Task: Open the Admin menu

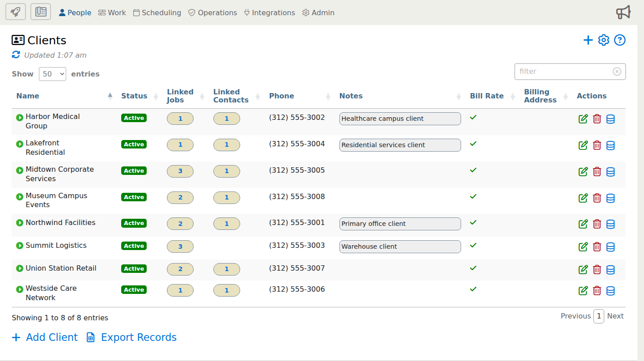Action: point(318,13)
